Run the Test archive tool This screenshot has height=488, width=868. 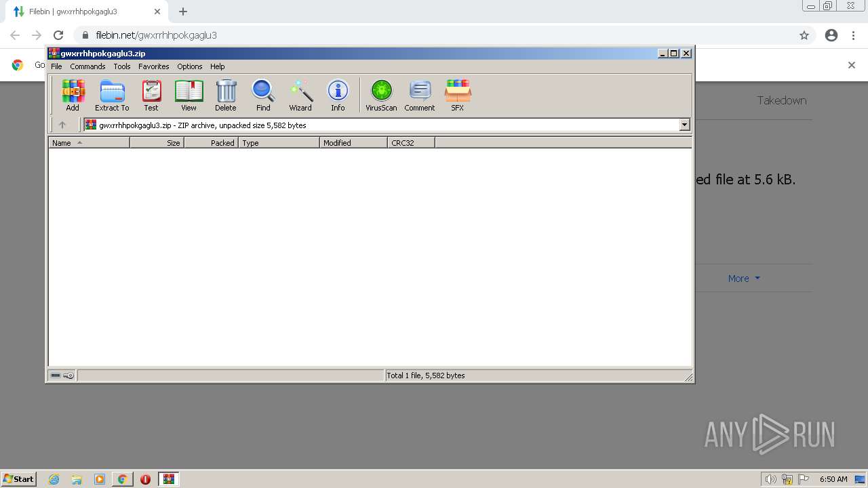[x=151, y=95]
